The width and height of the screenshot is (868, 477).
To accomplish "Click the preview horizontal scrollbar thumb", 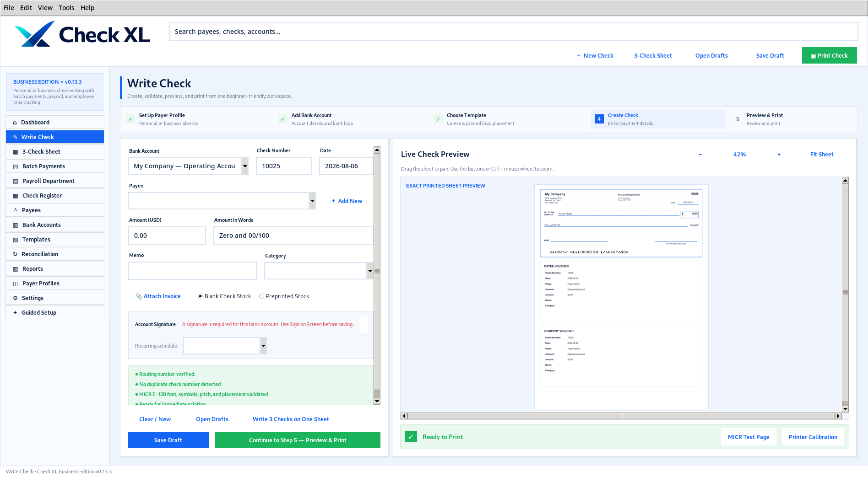I will click(x=621, y=416).
